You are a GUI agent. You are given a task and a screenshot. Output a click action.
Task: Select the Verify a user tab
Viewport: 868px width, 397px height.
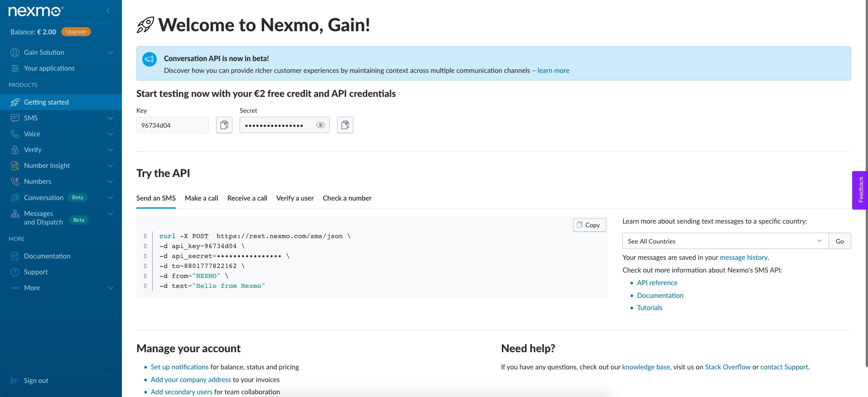coord(295,198)
